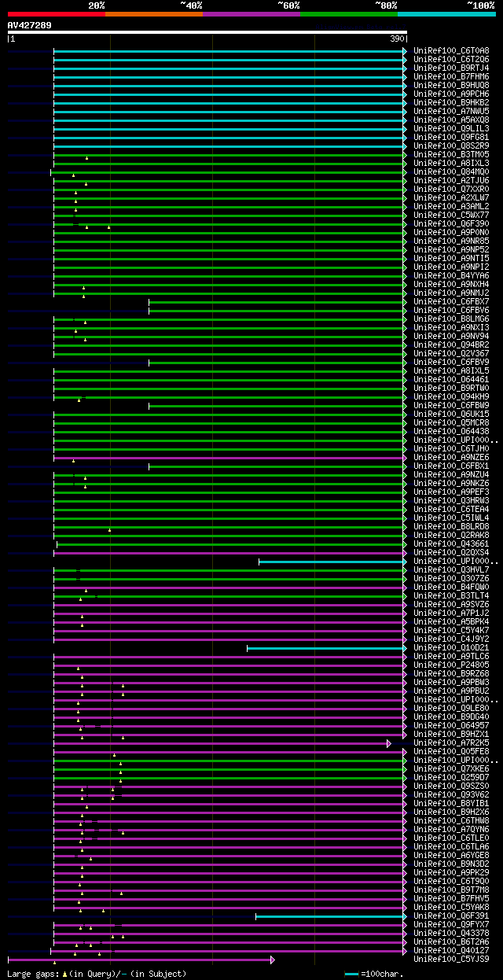Select the UniRef100_Q2RAK8 label
Viewport: 503px width, 980px height.
451,535
